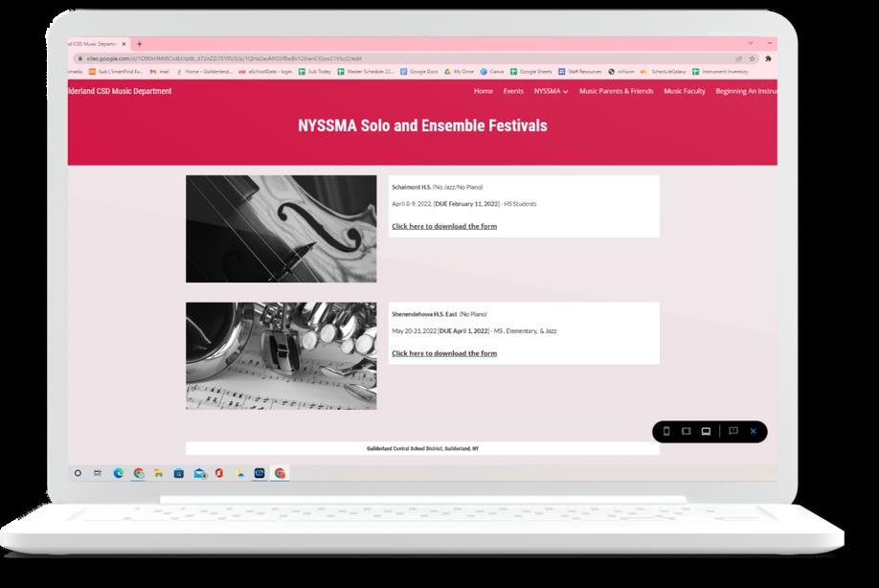
Task: Open the Gmail mail bookmark
Action: (x=160, y=72)
